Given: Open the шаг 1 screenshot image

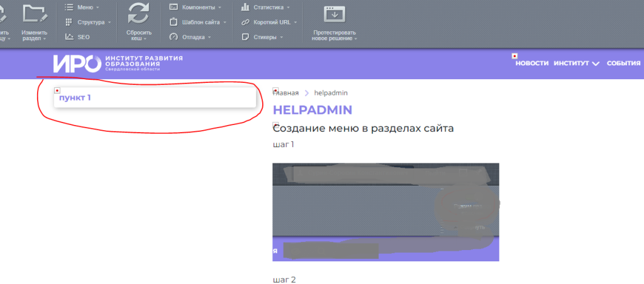Looking at the screenshot, I should [x=386, y=212].
